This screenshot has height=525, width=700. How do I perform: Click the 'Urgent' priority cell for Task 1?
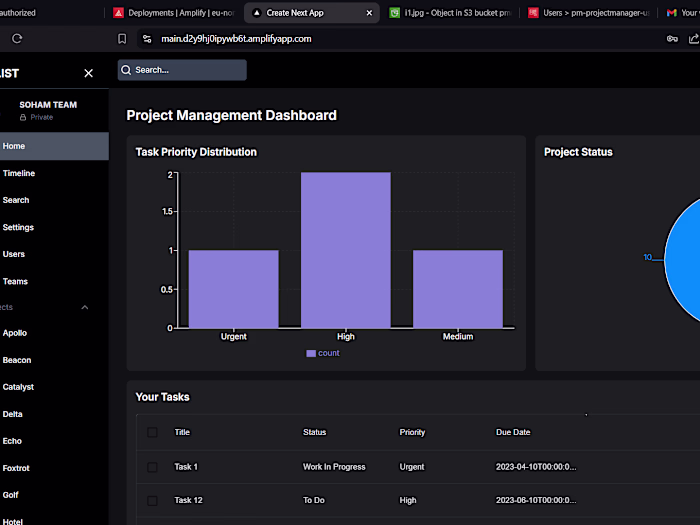(x=412, y=467)
